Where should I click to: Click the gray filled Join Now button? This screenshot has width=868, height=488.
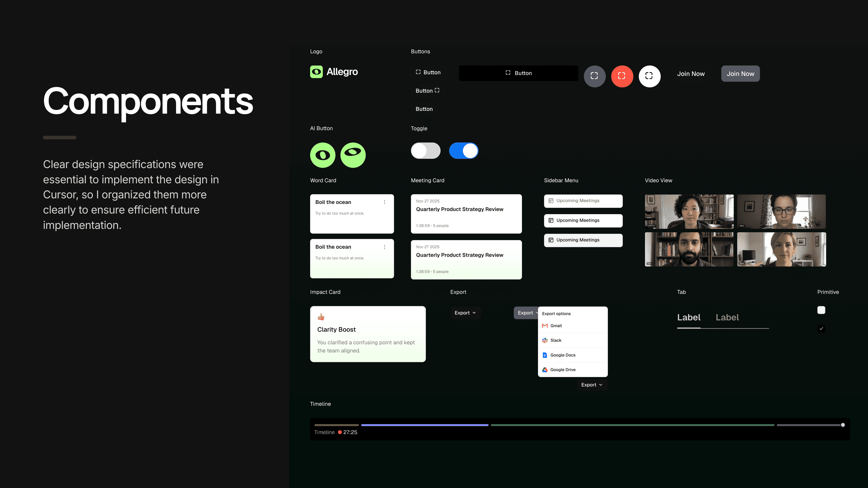740,74
